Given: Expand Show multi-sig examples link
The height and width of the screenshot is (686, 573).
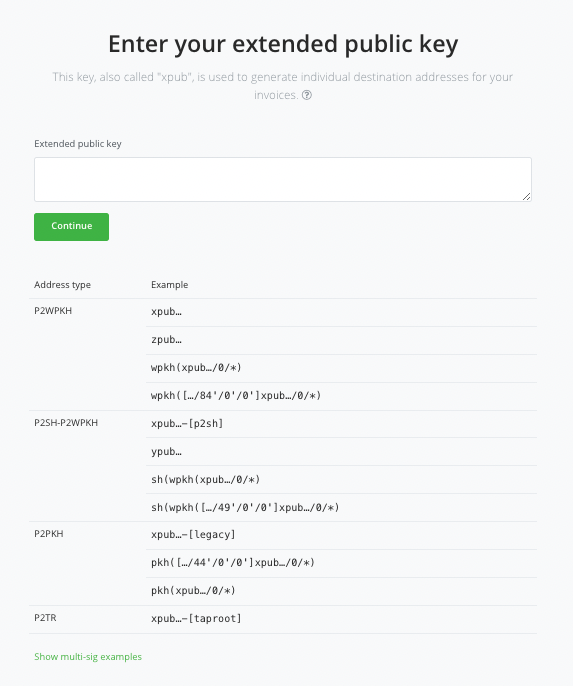Looking at the screenshot, I should (x=88, y=657).
